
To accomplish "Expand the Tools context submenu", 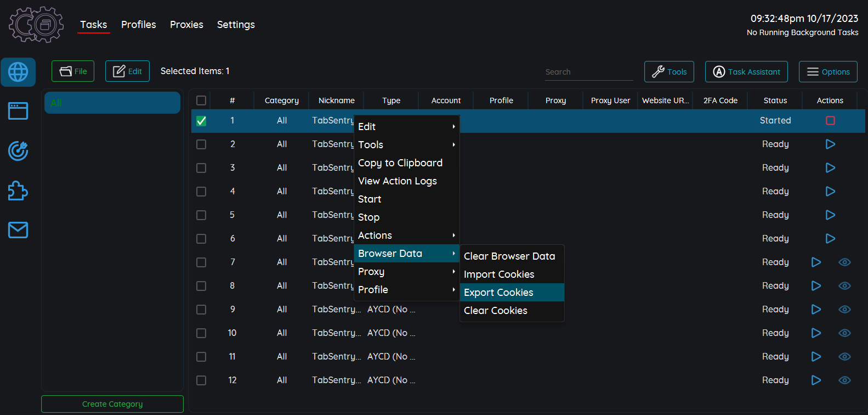I will point(406,144).
